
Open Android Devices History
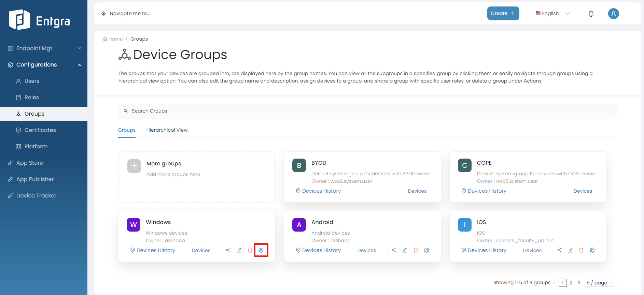318,250
